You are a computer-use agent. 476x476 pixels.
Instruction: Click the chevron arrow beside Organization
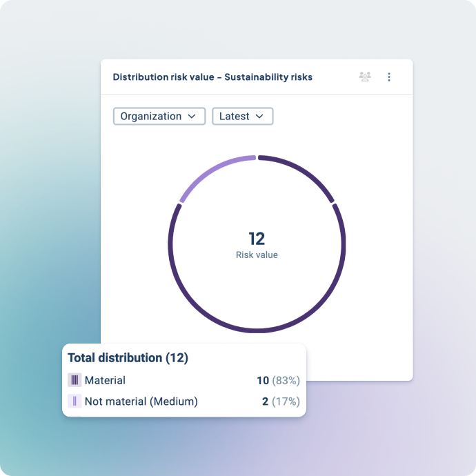[192, 117]
